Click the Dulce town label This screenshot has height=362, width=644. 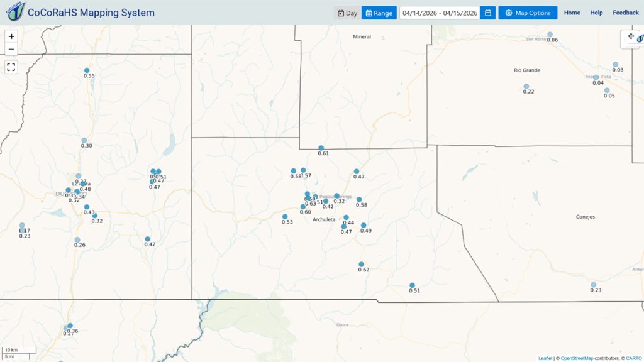click(342, 325)
